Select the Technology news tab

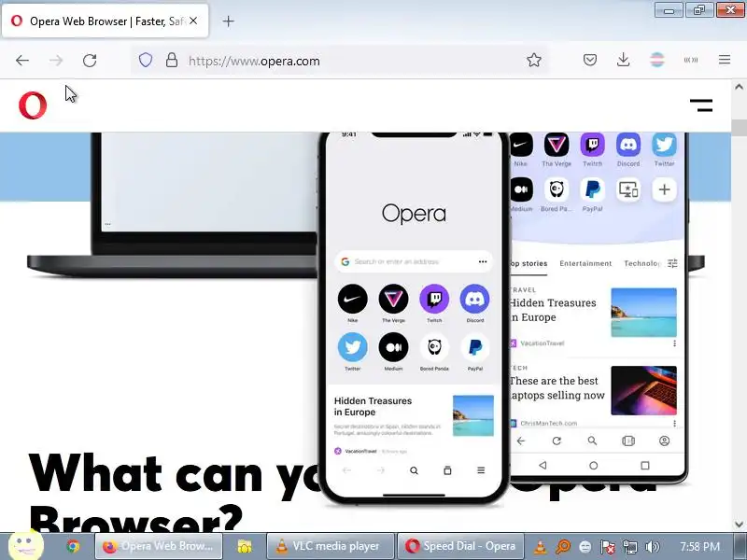[x=642, y=263]
